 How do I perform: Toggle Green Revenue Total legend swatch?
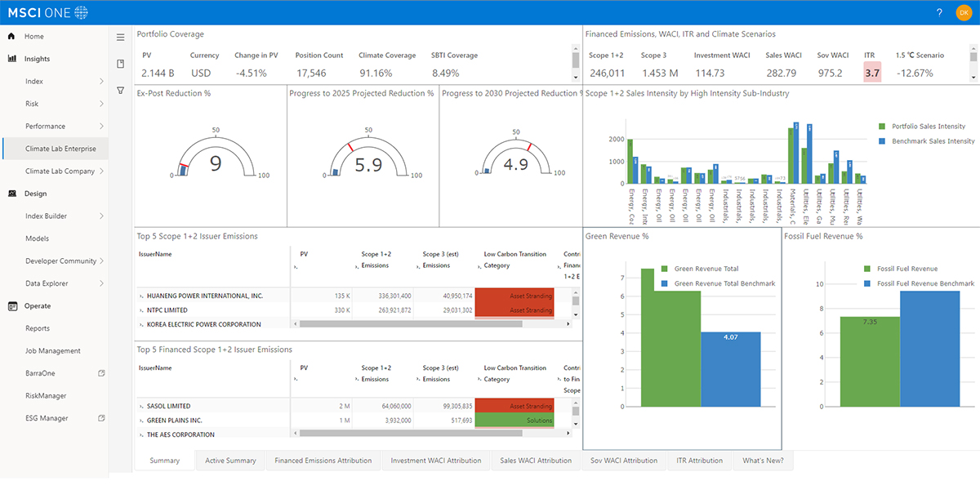coord(665,269)
